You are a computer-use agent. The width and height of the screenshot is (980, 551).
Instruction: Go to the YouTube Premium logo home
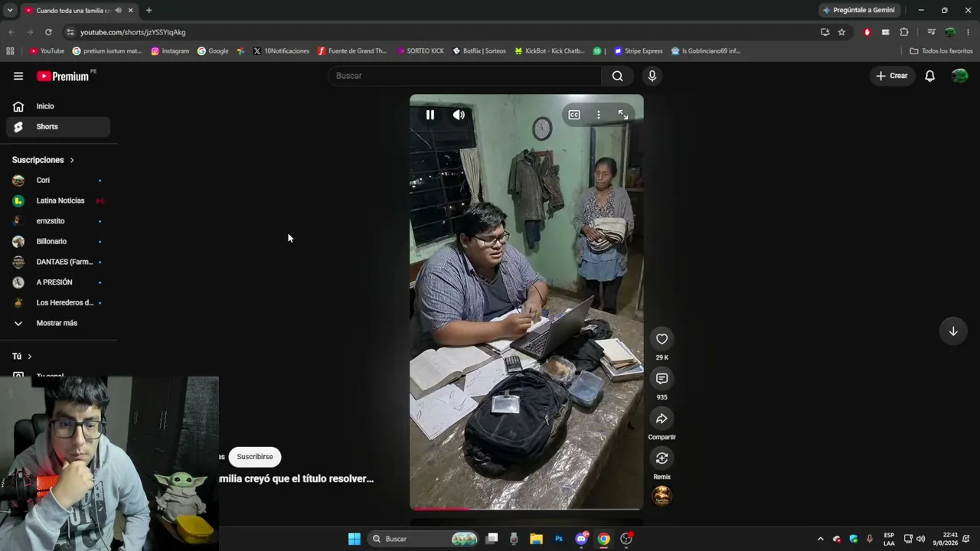(x=63, y=76)
